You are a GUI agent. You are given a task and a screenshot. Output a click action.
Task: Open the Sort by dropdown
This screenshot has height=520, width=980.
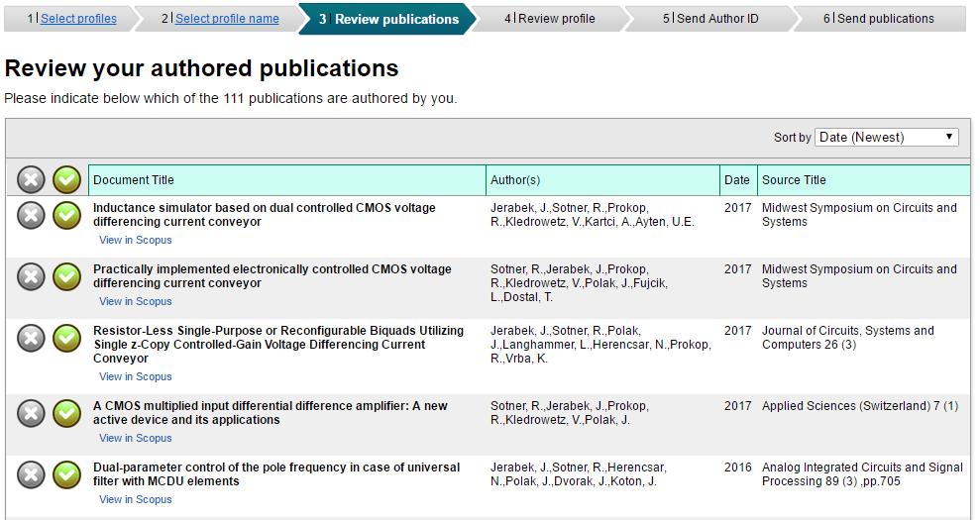886,137
